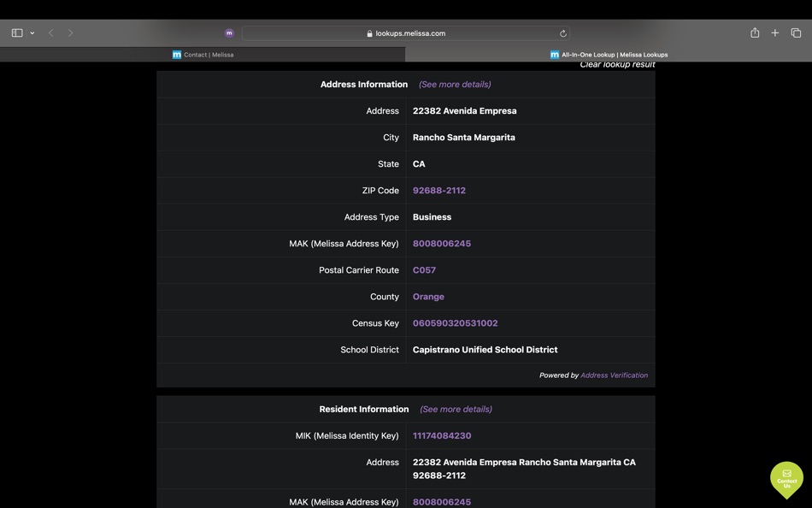
Task: Click the Census Key label
Action: 375,323
